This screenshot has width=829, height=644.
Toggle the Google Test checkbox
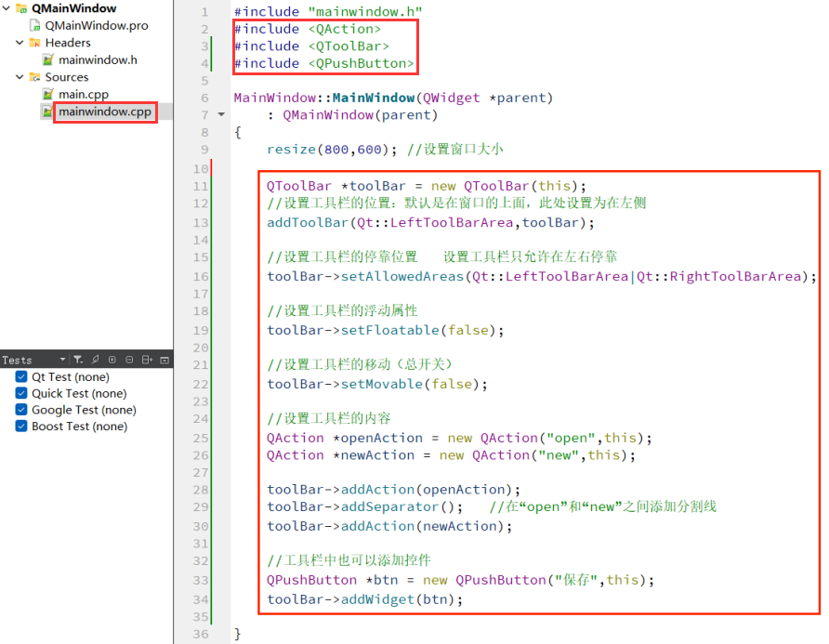pyautogui.click(x=21, y=409)
